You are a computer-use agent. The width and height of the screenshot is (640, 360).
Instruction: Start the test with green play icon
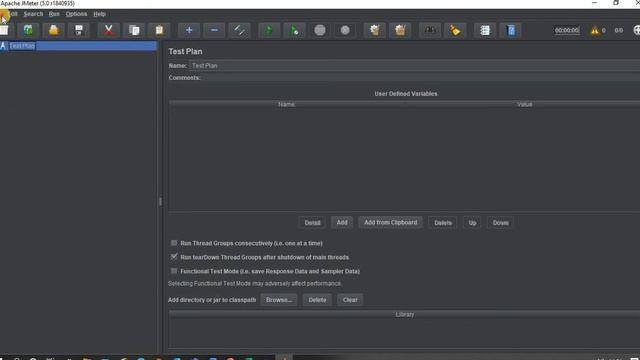(269, 30)
